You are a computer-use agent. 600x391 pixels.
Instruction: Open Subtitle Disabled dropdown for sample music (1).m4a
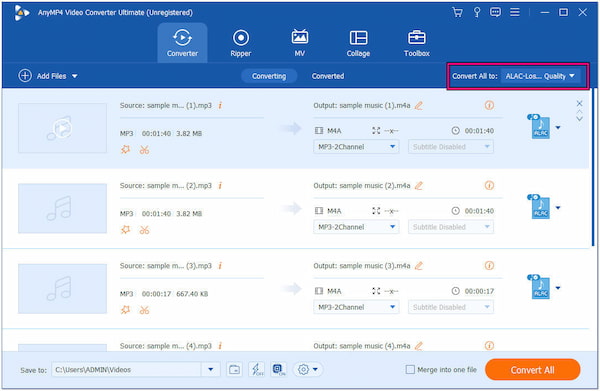pos(451,147)
